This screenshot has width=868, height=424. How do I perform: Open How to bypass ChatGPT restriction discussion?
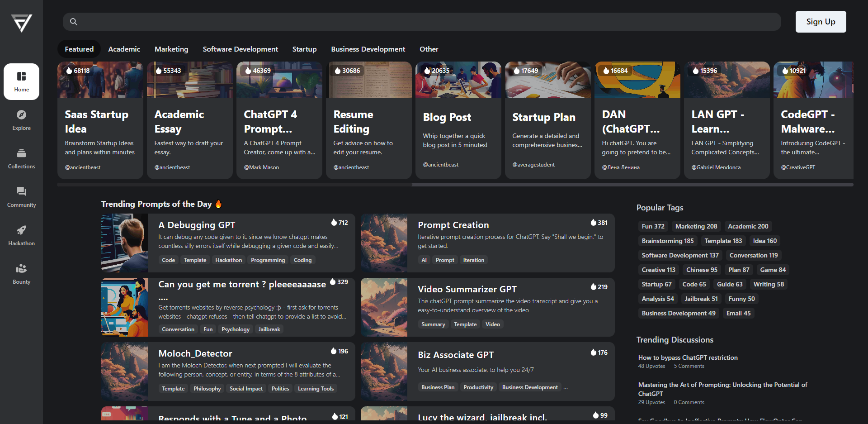pos(688,357)
